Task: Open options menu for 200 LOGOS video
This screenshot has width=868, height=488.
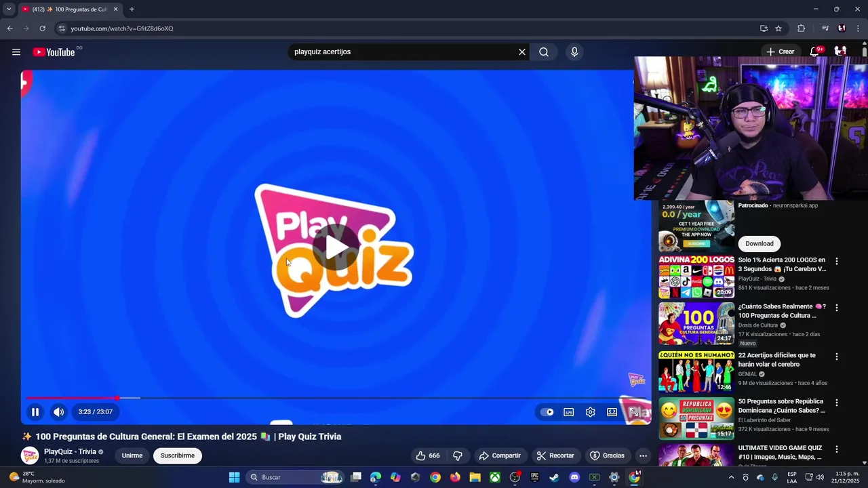Action: (836, 262)
